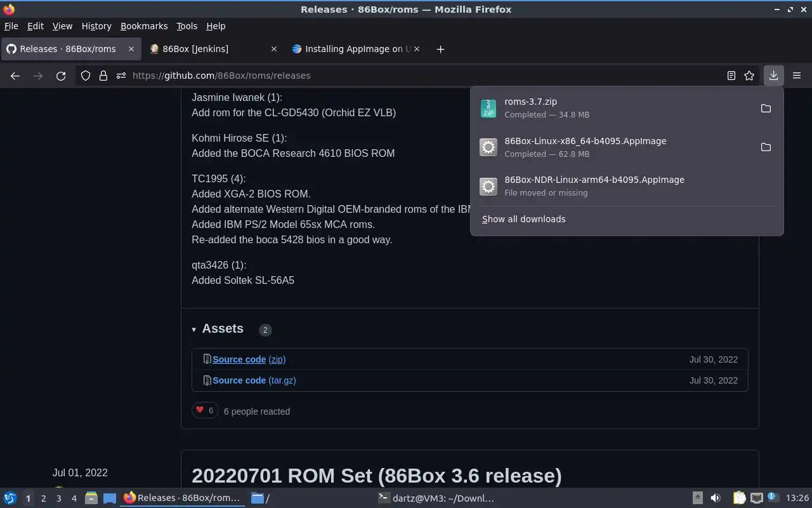Close the Releases · 86Box/roms tab

click(x=131, y=49)
